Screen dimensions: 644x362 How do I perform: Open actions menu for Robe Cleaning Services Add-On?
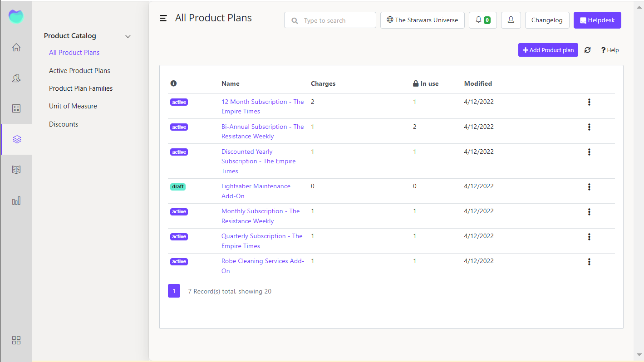point(589,262)
